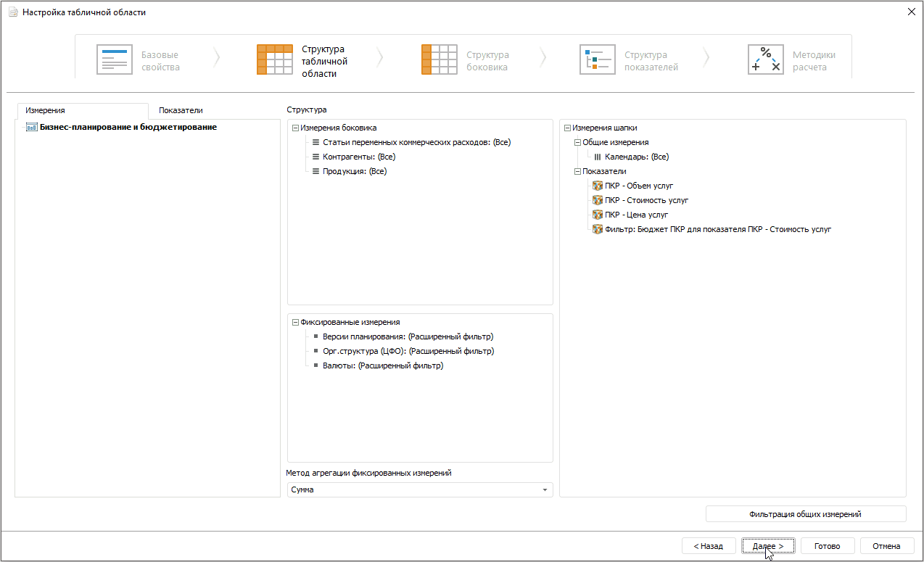Open the Структура показателей step icon
This screenshot has width=924, height=562.
(598, 60)
